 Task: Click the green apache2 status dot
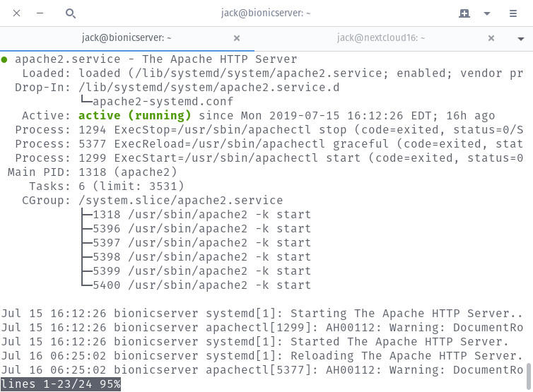coord(5,59)
